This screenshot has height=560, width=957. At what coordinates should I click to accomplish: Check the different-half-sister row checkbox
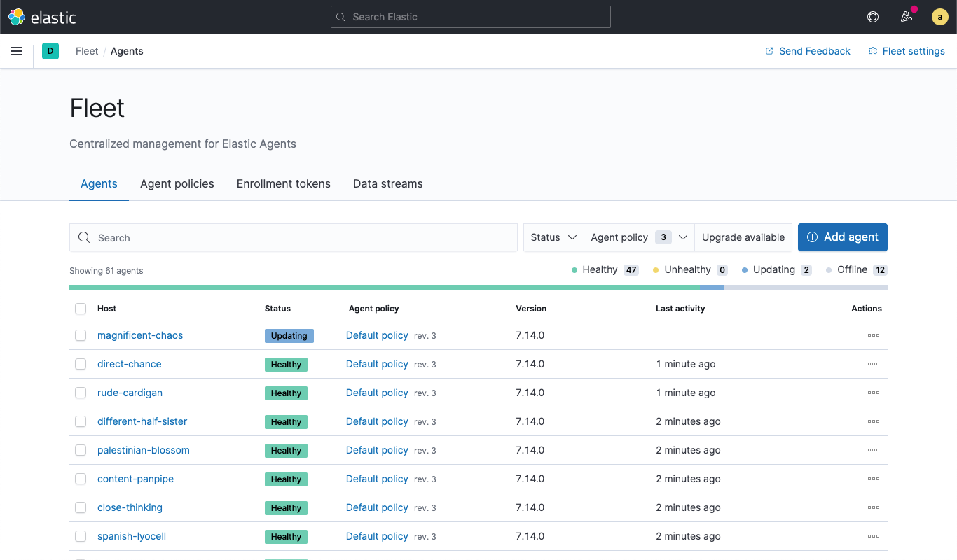click(81, 421)
